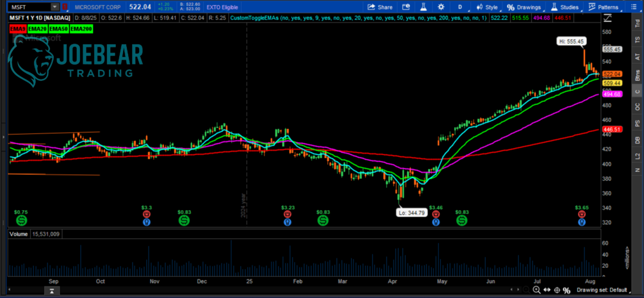The image size is (644, 298).
Task: Open chart settings gear icon
Action: tap(441, 7)
